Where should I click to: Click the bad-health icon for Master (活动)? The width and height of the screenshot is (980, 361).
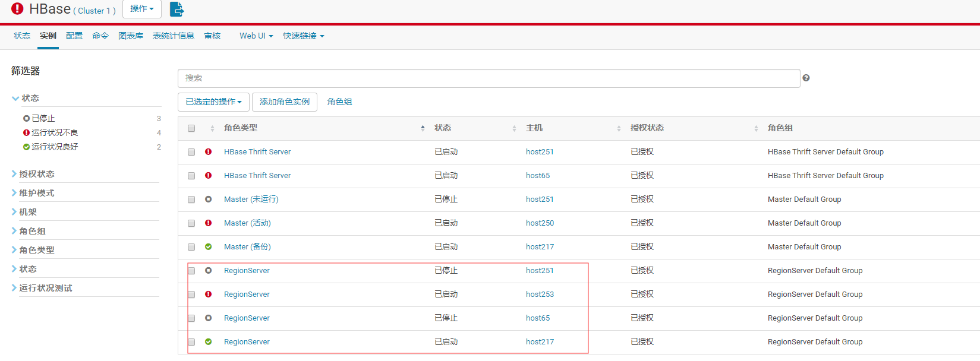pyautogui.click(x=209, y=223)
